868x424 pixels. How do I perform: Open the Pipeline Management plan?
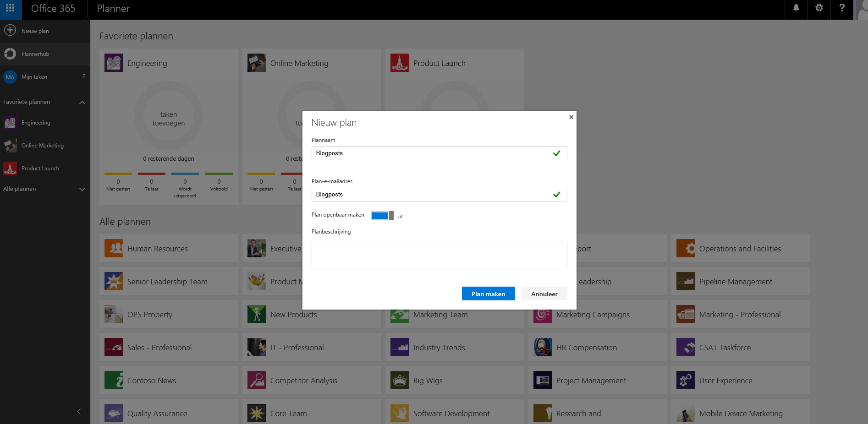coord(740,281)
